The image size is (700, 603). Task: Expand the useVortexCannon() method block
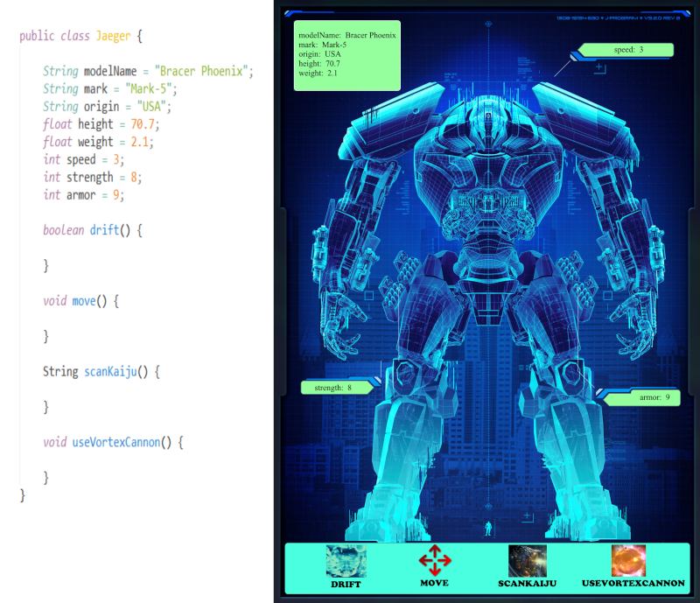[113, 442]
